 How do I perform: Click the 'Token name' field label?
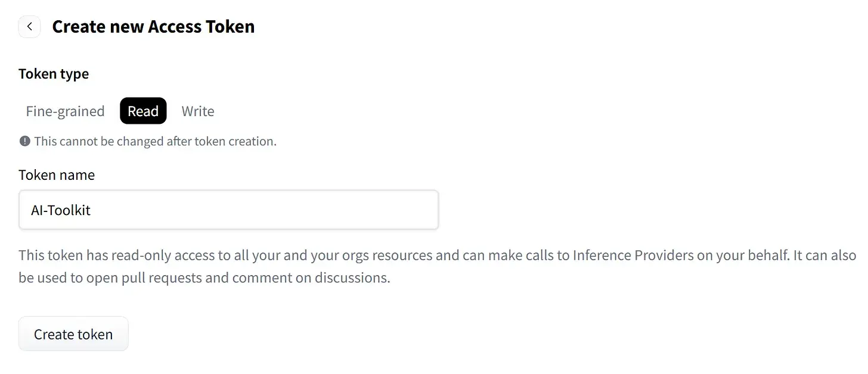(57, 175)
